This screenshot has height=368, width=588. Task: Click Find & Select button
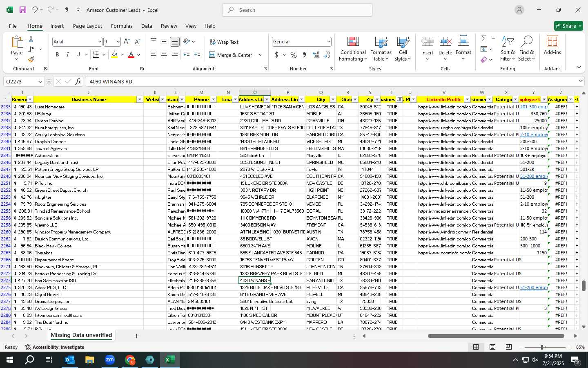tap(526, 49)
